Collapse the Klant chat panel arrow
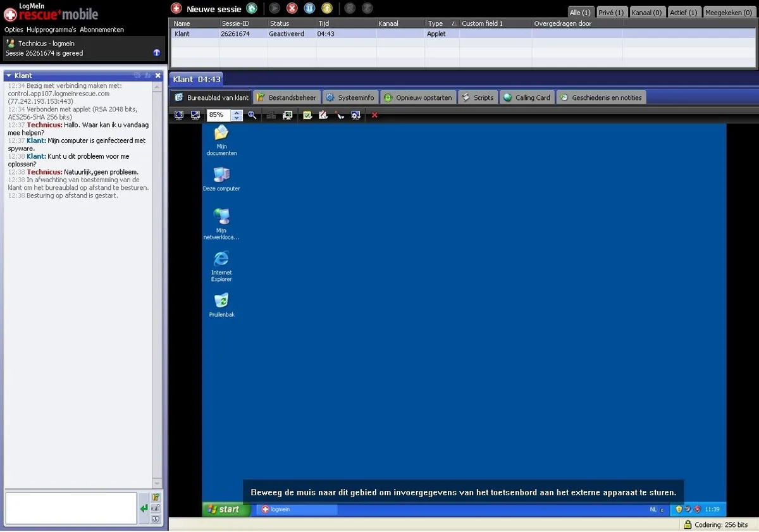 (x=9, y=76)
